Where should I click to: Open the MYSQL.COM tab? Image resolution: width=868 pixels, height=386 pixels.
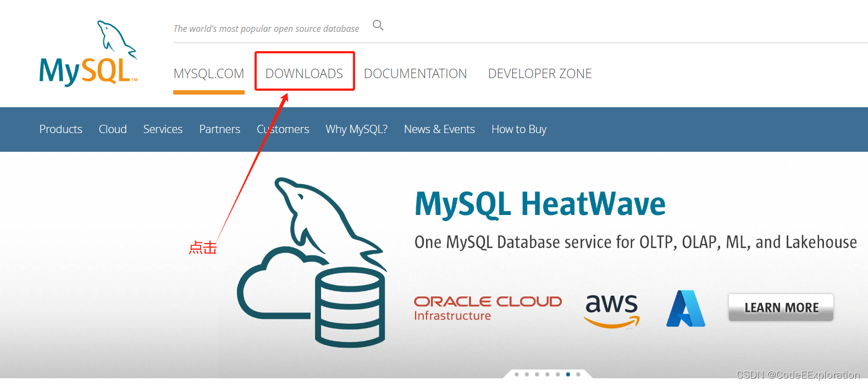tap(209, 74)
